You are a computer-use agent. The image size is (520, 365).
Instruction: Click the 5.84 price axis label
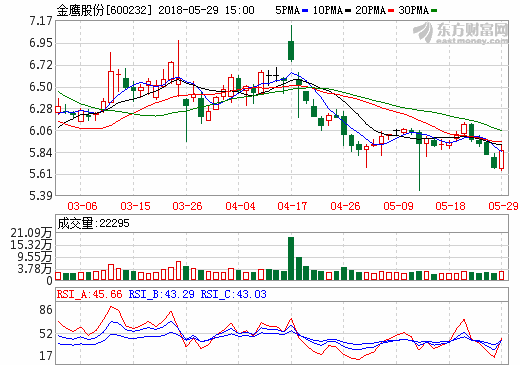point(41,153)
